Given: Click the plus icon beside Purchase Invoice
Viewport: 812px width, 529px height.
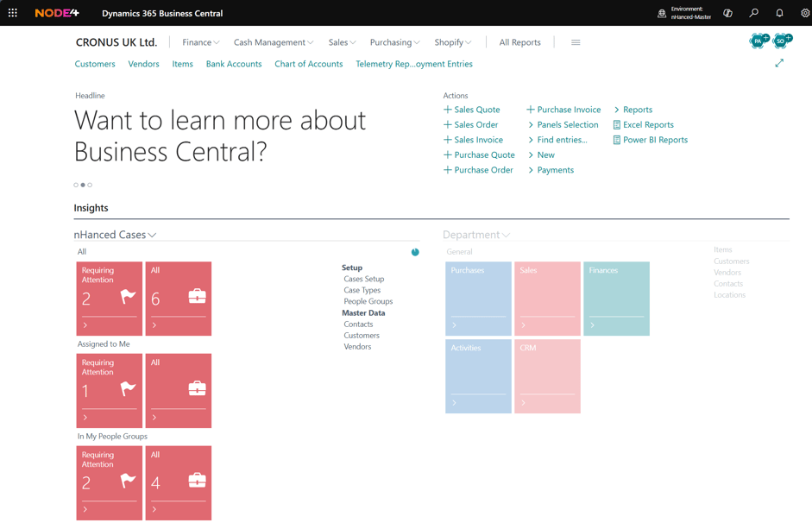Looking at the screenshot, I should (x=531, y=110).
